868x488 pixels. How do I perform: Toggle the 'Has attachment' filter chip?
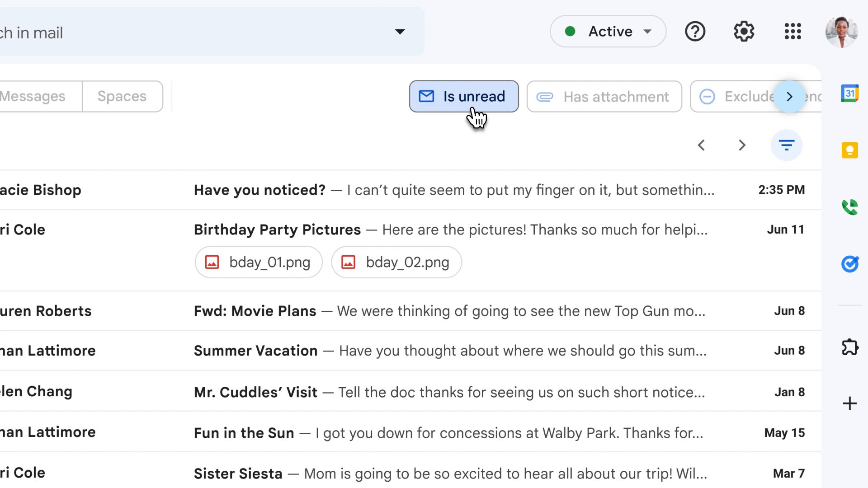tap(604, 96)
